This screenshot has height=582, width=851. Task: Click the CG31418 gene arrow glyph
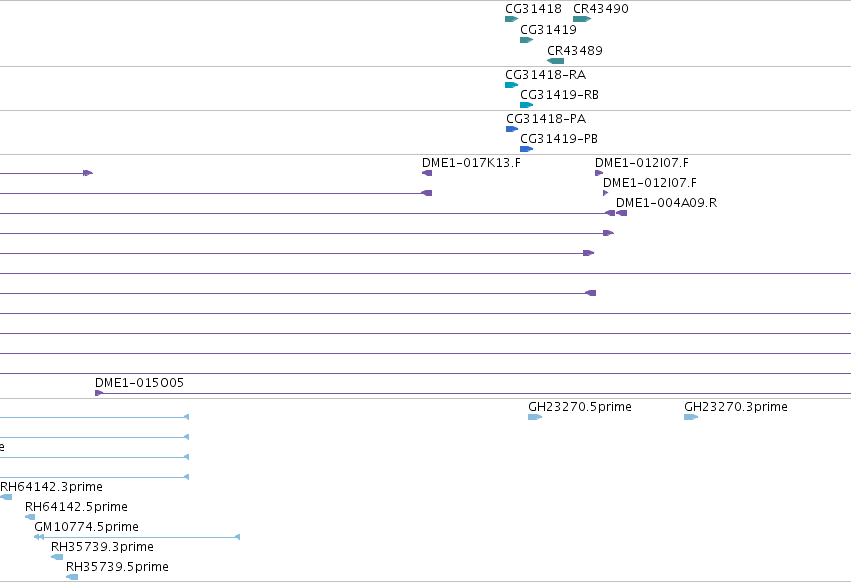tap(511, 19)
